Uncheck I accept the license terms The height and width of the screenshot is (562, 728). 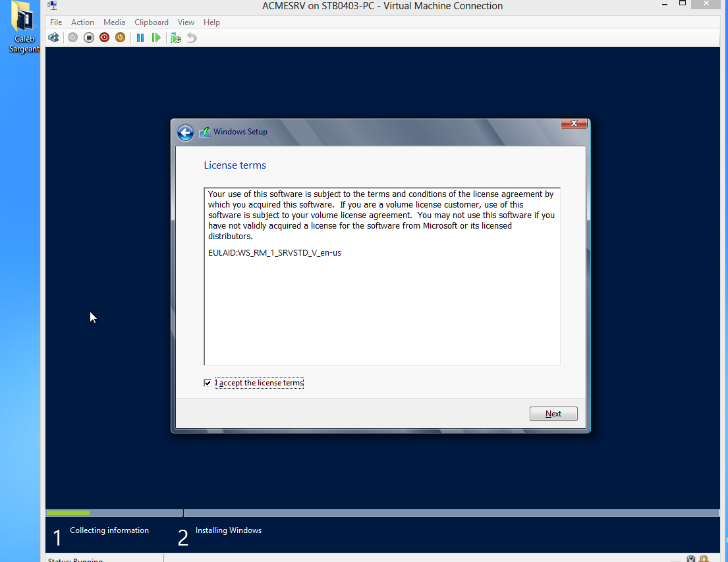pos(208,383)
